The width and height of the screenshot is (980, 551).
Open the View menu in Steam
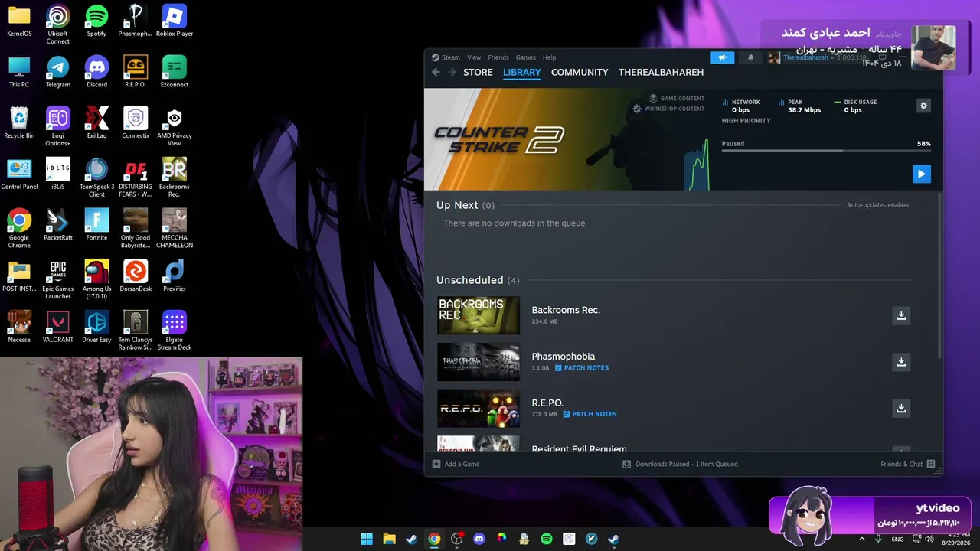click(x=474, y=57)
